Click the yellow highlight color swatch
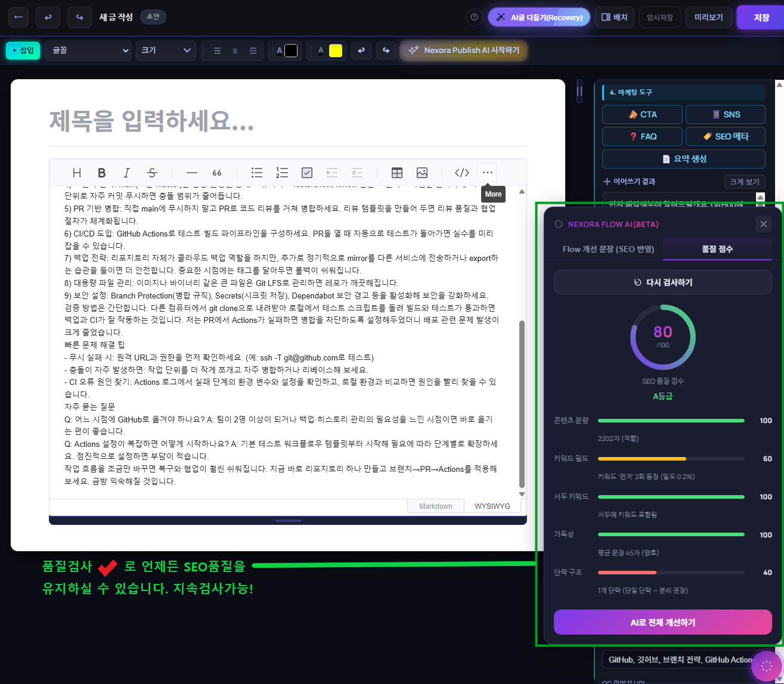 pyautogui.click(x=336, y=51)
